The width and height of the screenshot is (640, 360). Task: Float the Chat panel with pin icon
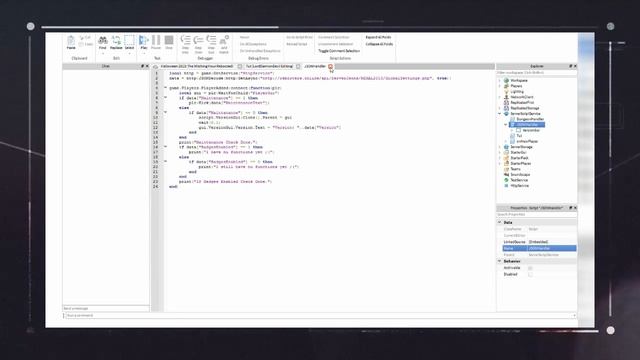pyautogui.click(x=142, y=66)
